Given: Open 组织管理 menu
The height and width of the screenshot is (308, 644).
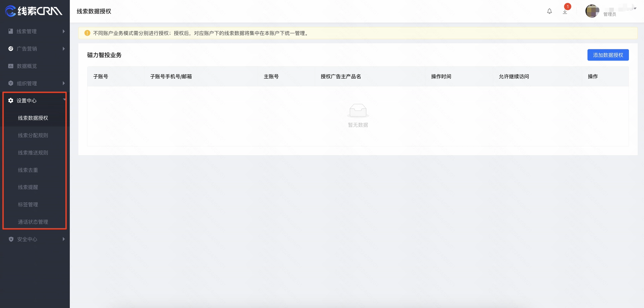Looking at the screenshot, I should 27,83.
